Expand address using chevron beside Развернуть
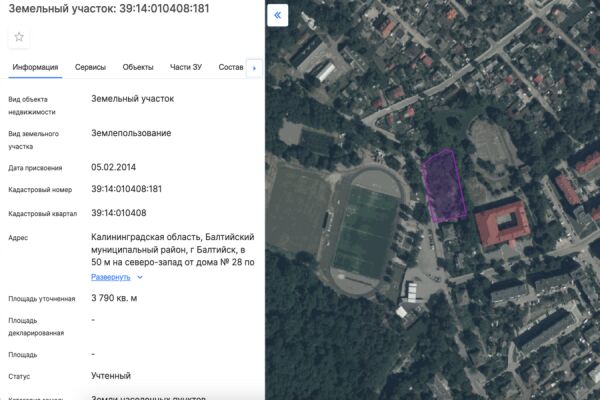 point(140,277)
